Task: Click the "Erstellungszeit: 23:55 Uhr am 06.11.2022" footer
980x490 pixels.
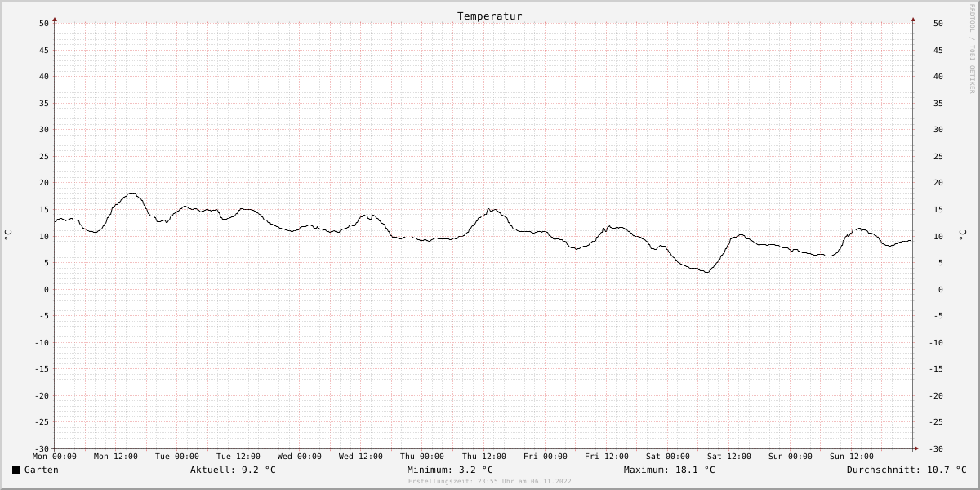Action: tap(490, 482)
